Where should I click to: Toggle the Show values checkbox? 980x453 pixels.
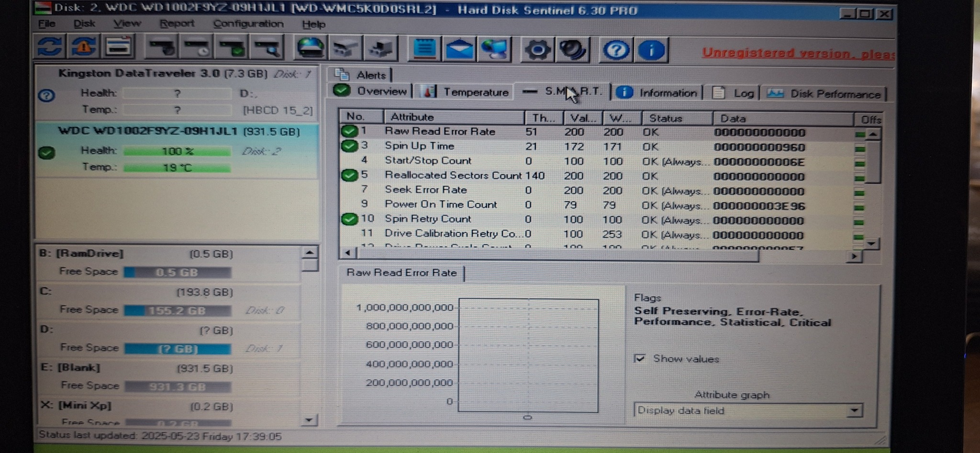click(x=639, y=358)
